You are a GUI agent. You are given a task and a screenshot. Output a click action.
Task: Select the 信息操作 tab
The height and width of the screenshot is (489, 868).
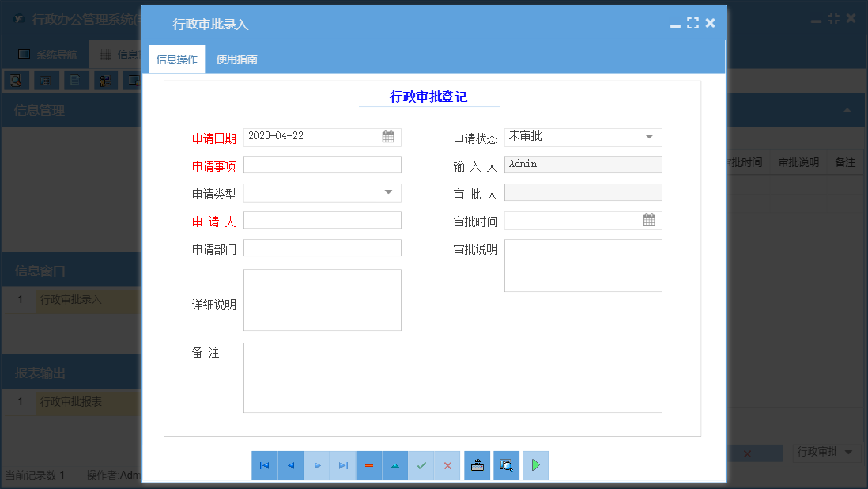(x=175, y=58)
